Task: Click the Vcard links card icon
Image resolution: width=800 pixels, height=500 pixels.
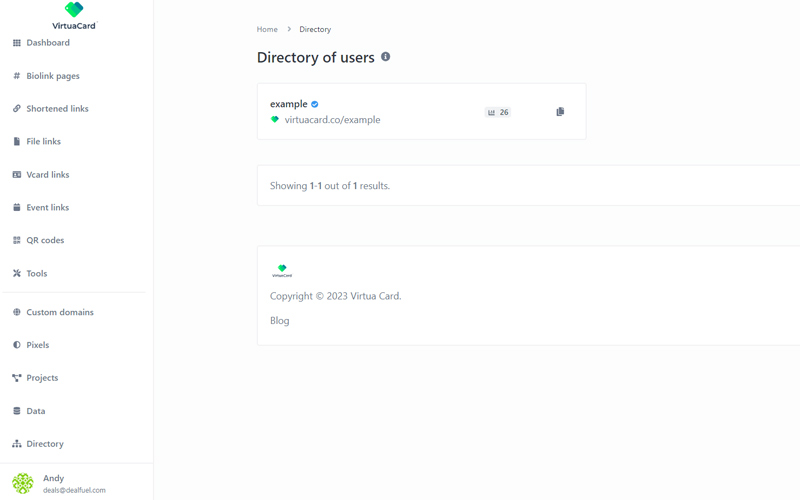Action: tap(17, 174)
